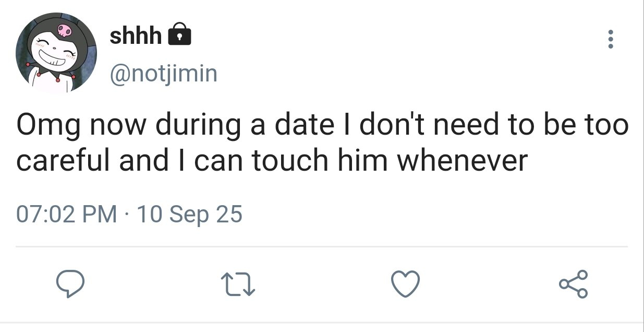Viewport: 644px width, 332px height.
Task: Open the three-dot more options menu
Action: click(x=611, y=40)
